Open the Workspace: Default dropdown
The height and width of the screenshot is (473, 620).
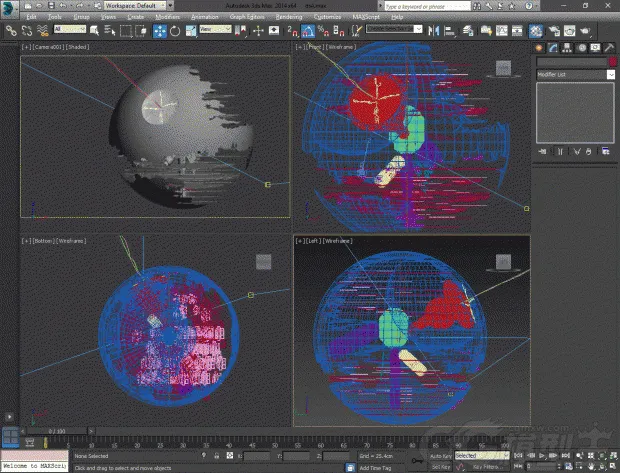click(135, 6)
